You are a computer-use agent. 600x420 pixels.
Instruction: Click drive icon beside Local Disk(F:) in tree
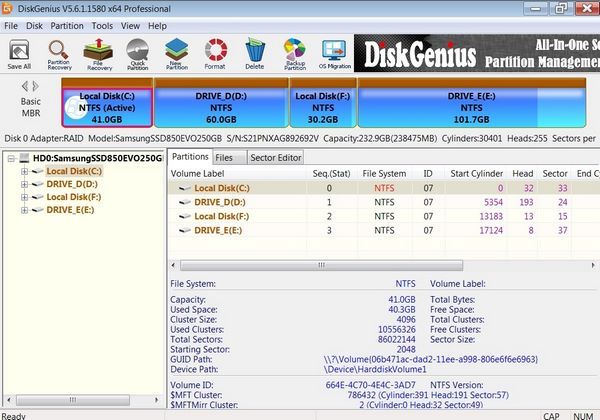tap(37, 197)
